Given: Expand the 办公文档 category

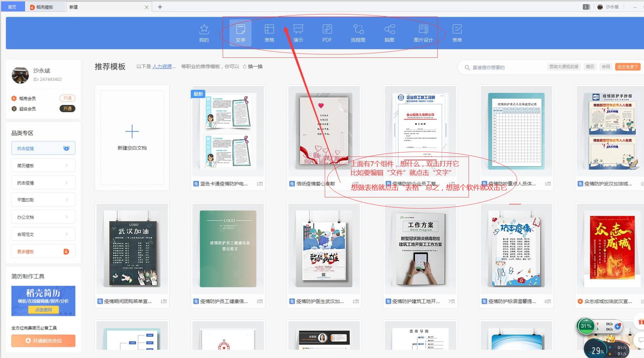Looking at the screenshot, I should (43, 217).
